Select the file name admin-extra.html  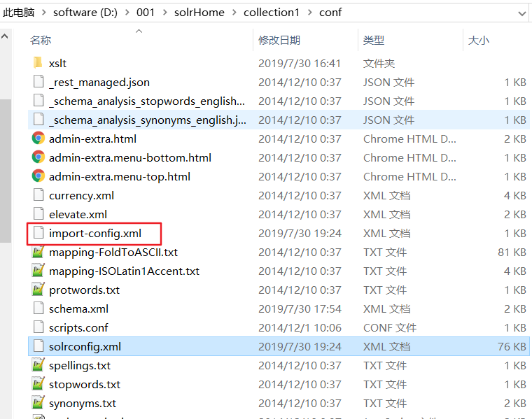(92, 139)
